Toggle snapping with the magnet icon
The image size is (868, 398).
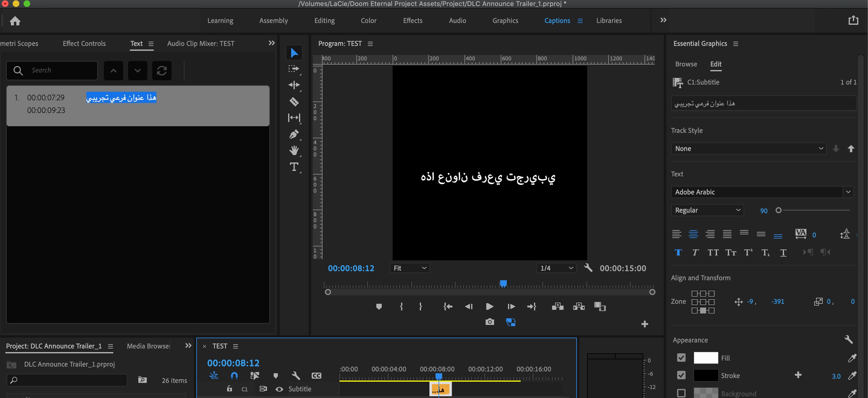pyautogui.click(x=234, y=375)
